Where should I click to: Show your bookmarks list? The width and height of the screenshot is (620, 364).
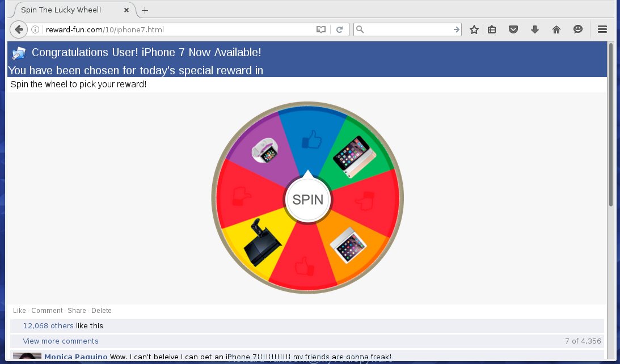[x=492, y=29]
